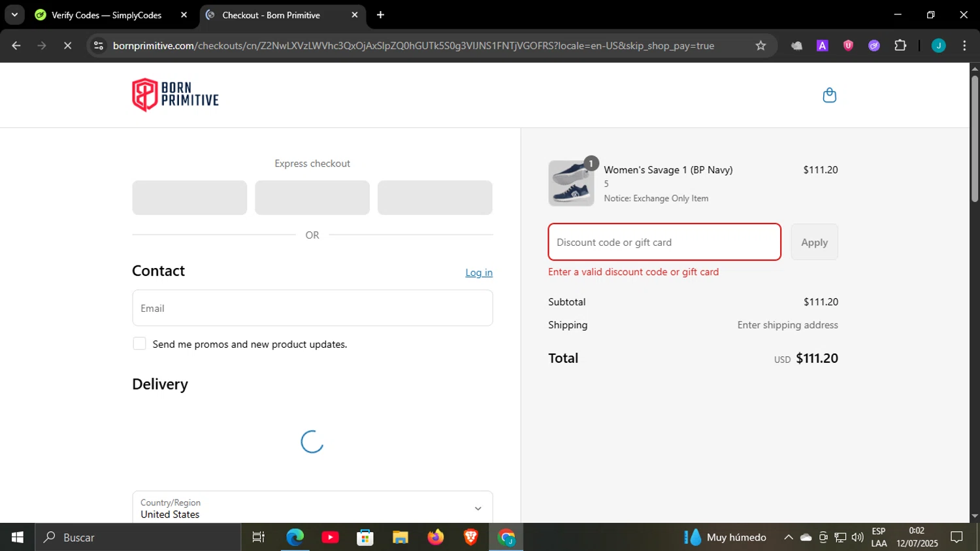Toggle Send me promos checkbox
This screenshot has width=980, height=551.
pos(139,344)
